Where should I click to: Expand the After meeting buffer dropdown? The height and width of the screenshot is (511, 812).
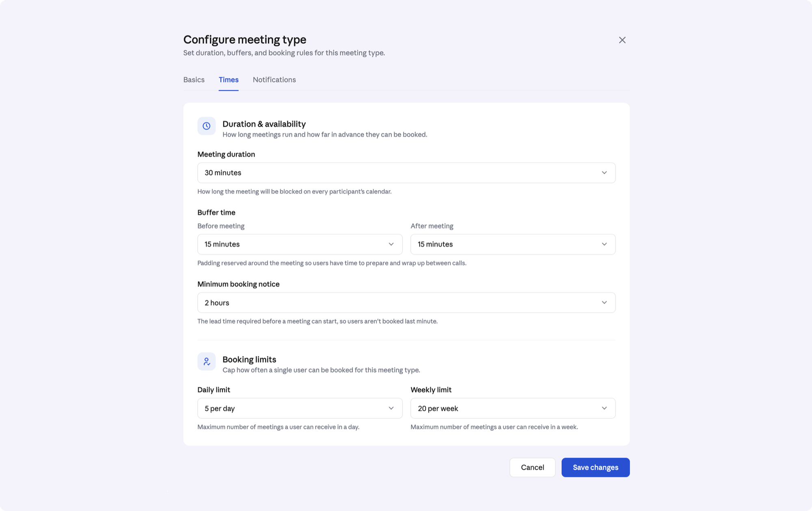(513, 244)
